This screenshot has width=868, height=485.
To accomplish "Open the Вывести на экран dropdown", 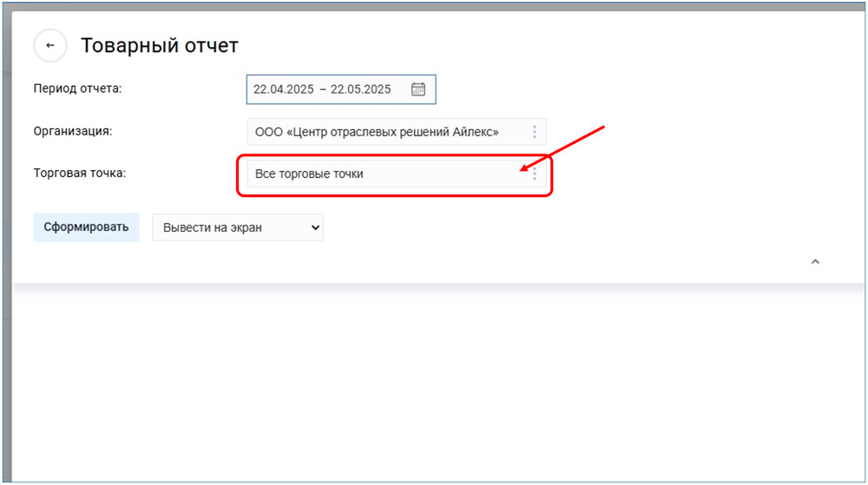I will tap(237, 228).
